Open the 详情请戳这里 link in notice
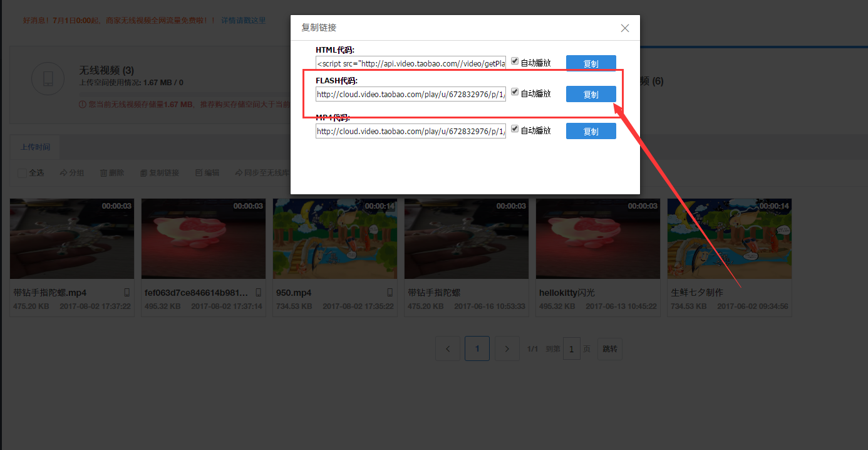Image resolution: width=868 pixels, height=450 pixels. pyautogui.click(x=243, y=20)
